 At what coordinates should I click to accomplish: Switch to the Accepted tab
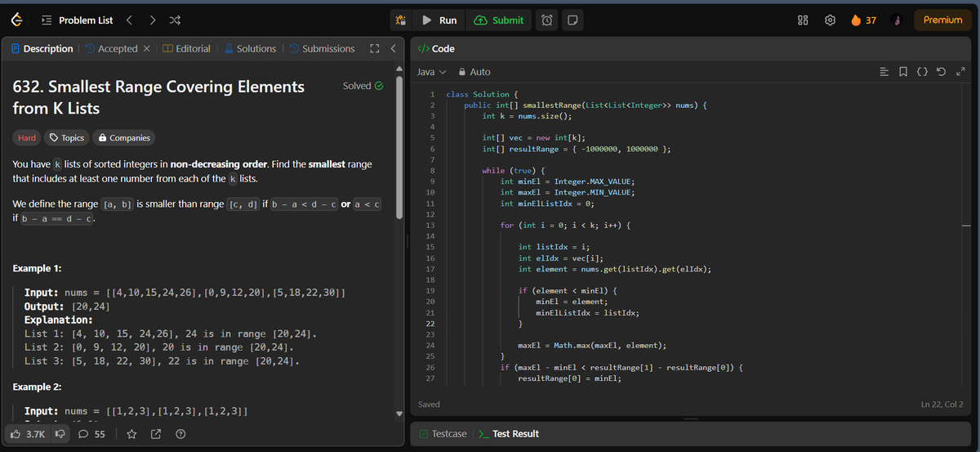pos(111,49)
